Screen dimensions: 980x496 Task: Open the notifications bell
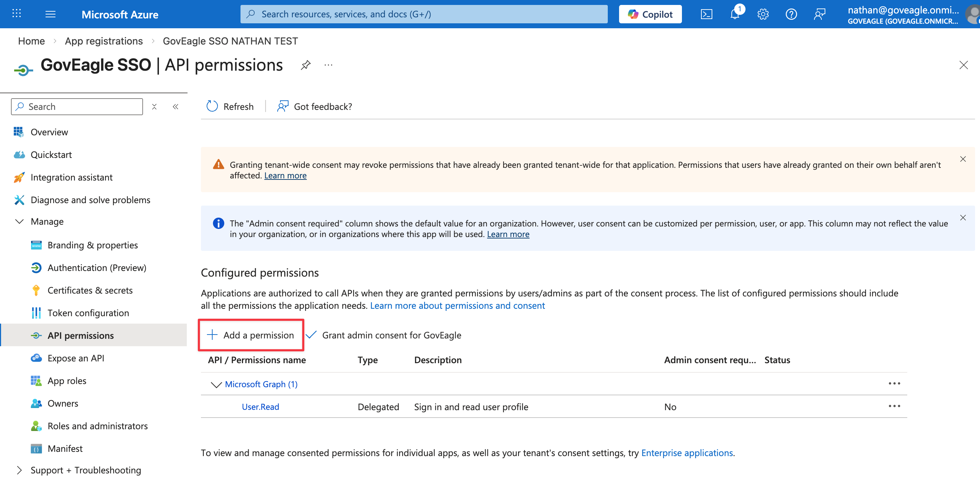coord(735,14)
